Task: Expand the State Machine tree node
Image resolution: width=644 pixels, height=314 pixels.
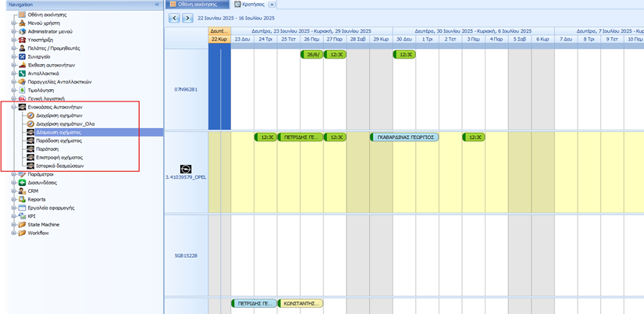Action: tap(13, 224)
